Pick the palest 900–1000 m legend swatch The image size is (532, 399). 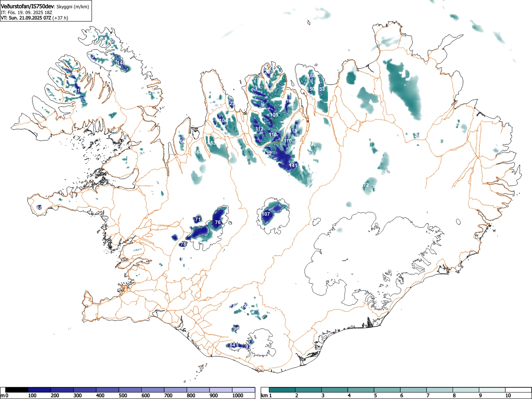click(221, 390)
